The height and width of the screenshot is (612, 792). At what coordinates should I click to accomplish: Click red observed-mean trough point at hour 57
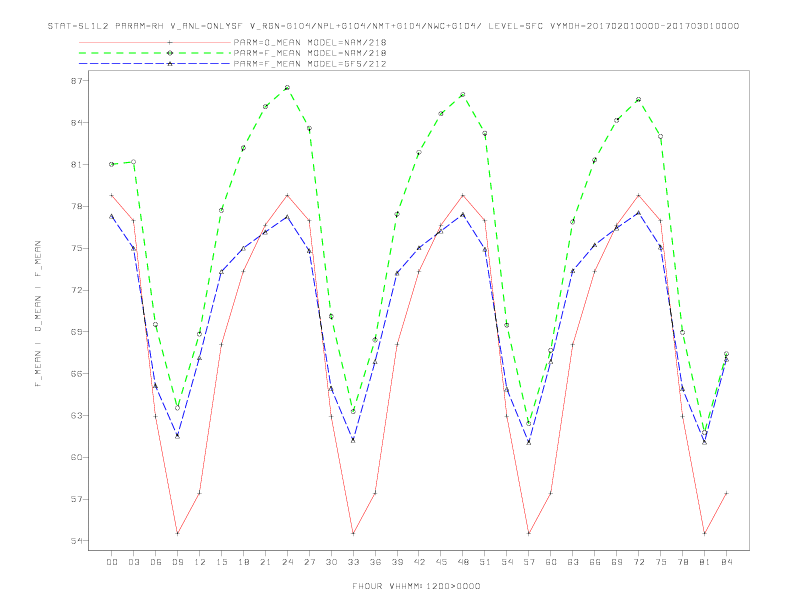529,533
